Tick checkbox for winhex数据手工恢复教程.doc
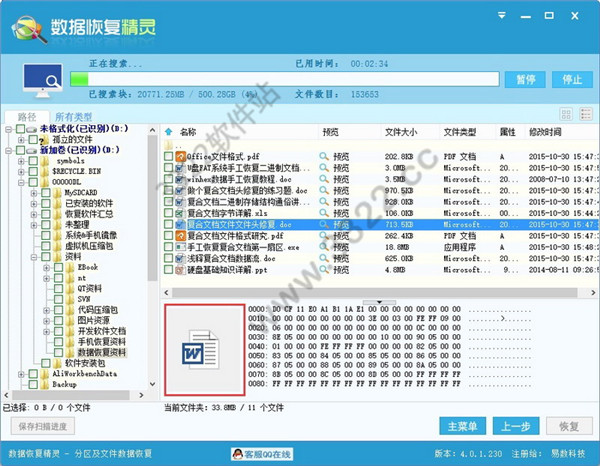Viewport: 600px width, 466px height. click(x=168, y=179)
